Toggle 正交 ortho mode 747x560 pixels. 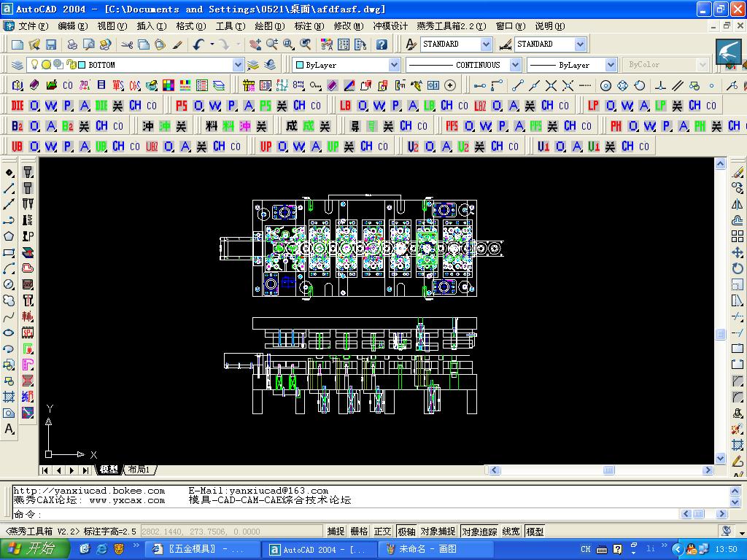coord(382,532)
